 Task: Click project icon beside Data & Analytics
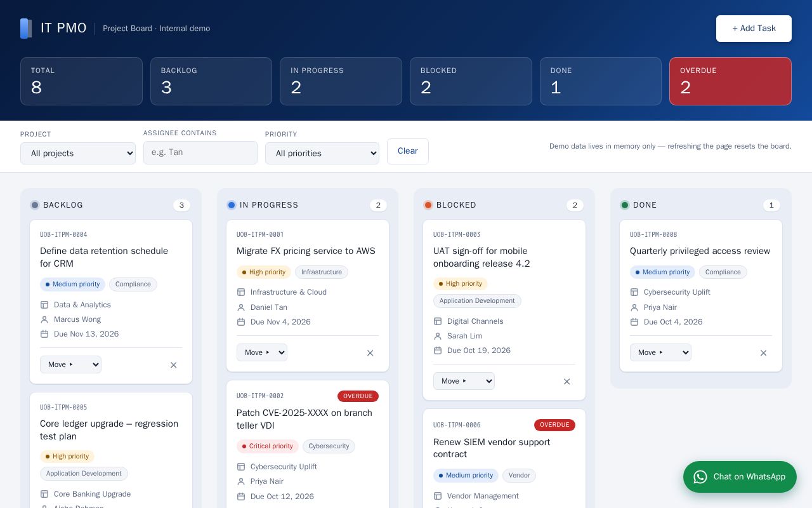[x=44, y=305]
